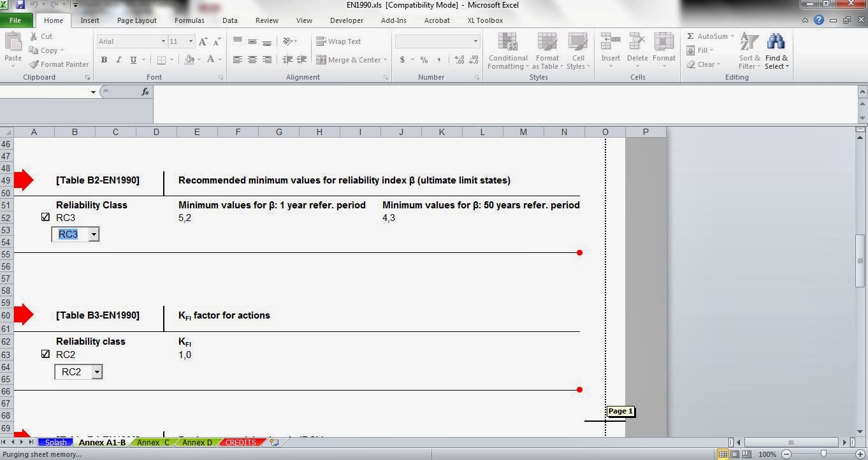This screenshot has height=460, width=868.
Task: Open the font color A swatch
Action: pos(210,60)
